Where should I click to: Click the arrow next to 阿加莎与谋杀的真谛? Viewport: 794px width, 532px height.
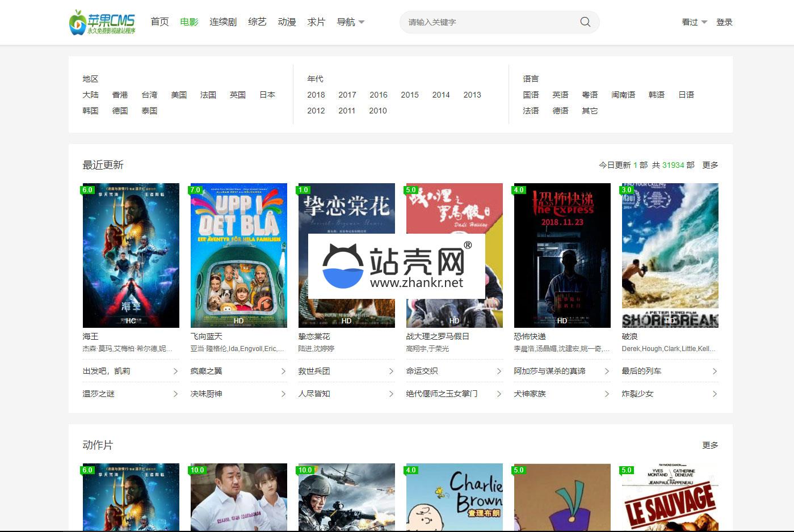(607, 371)
